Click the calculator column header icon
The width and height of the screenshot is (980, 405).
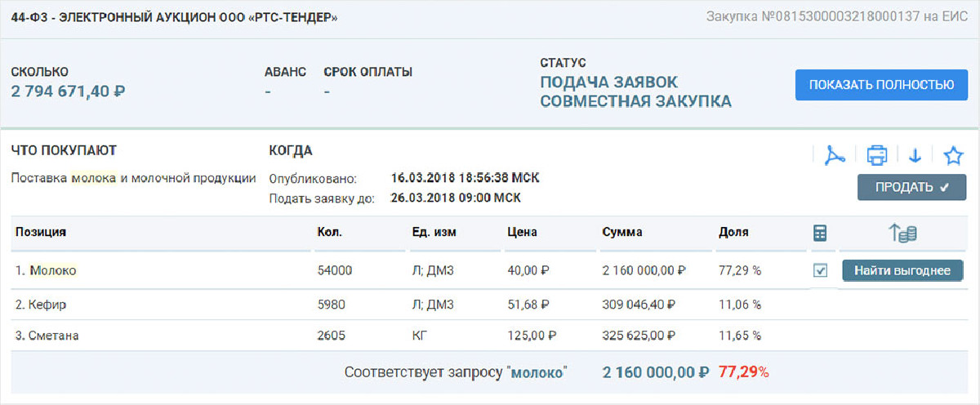(820, 233)
